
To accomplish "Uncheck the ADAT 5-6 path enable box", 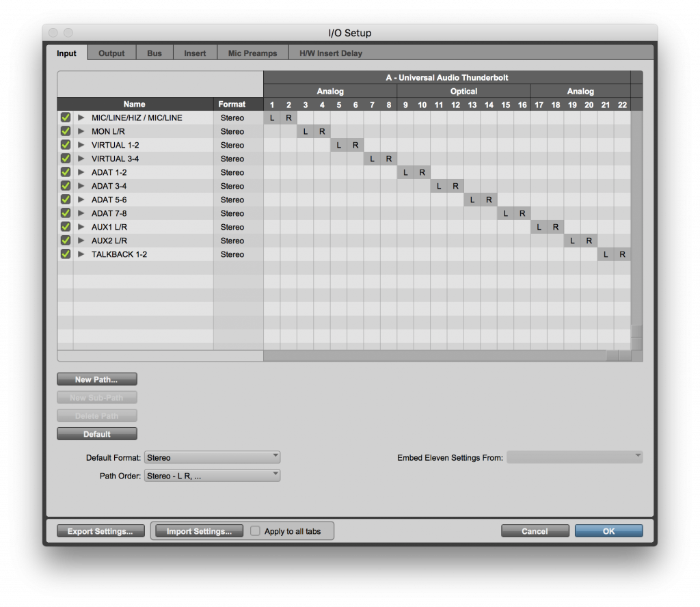I will (65, 199).
